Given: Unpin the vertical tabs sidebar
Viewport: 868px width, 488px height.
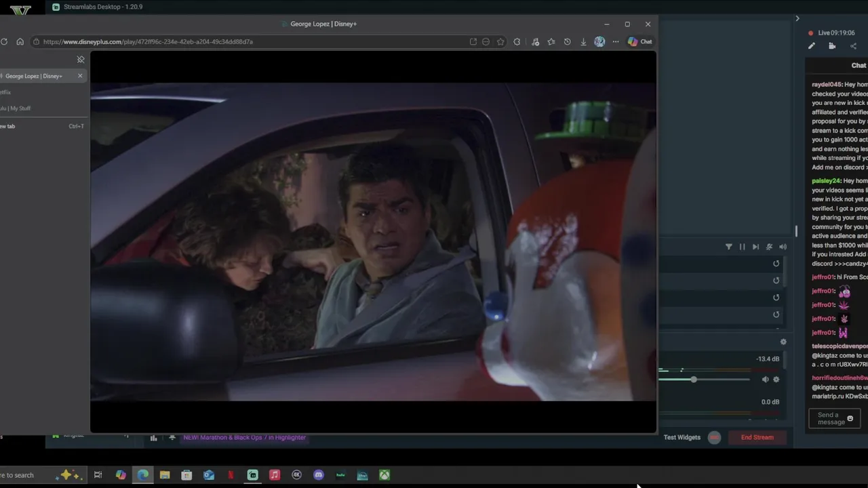Looking at the screenshot, I should tap(81, 60).
